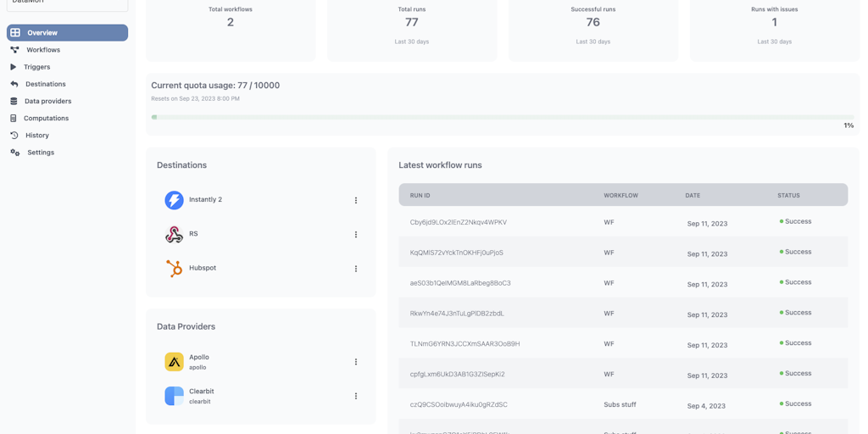Image resolution: width=868 pixels, height=434 pixels.
Task: Open three-dot menu for Hubspot destination
Action: [356, 269]
